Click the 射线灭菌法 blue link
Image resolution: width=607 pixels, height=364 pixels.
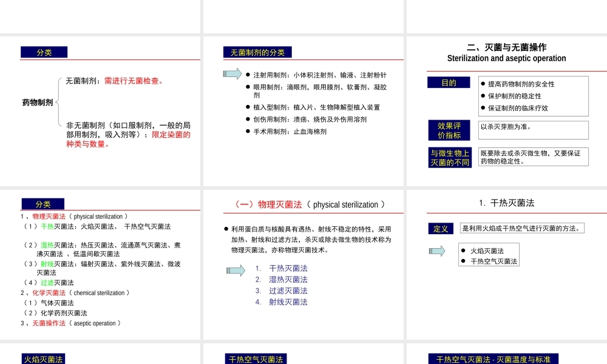point(288,302)
